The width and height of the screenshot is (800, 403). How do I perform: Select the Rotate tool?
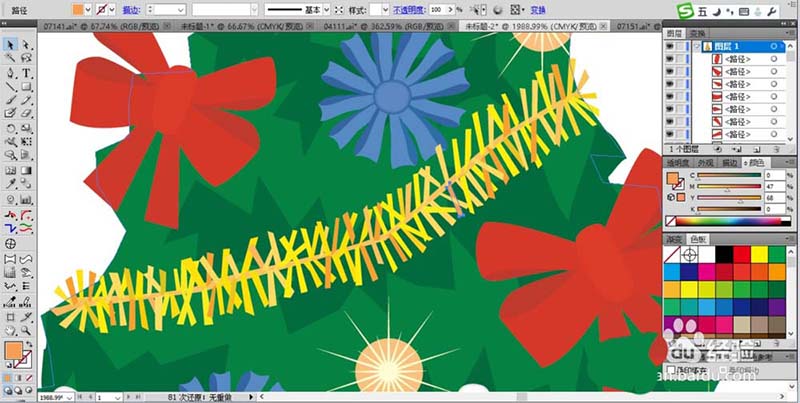(x=11, y=128)
